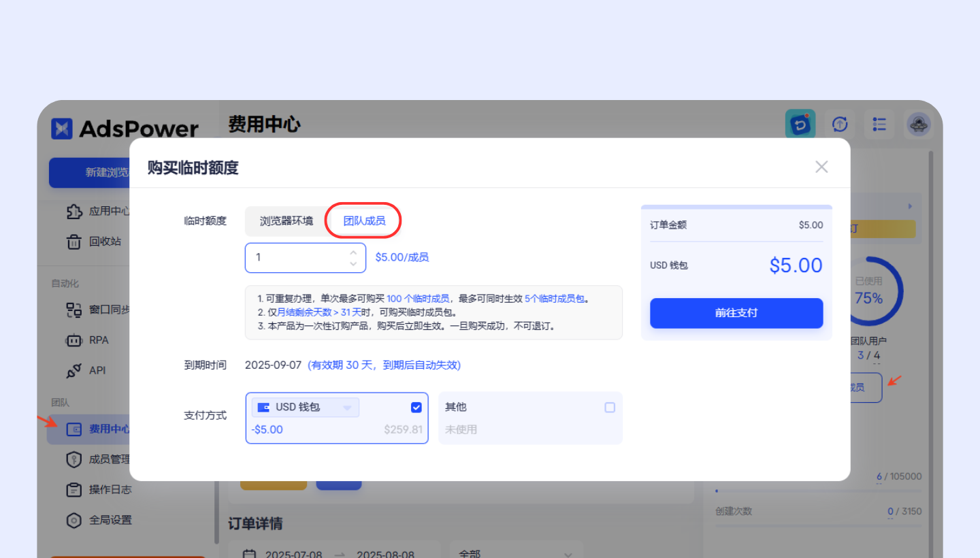The width and height of the screenshot is (980, 558).
Task: Click the $259.81 wallet balance
Action: (x=403, y=430)
